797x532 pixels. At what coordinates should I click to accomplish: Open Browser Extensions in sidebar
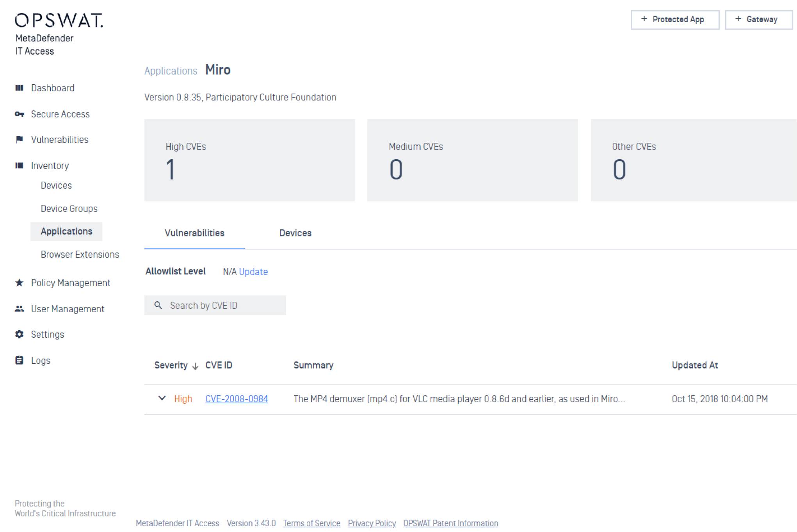80,254
